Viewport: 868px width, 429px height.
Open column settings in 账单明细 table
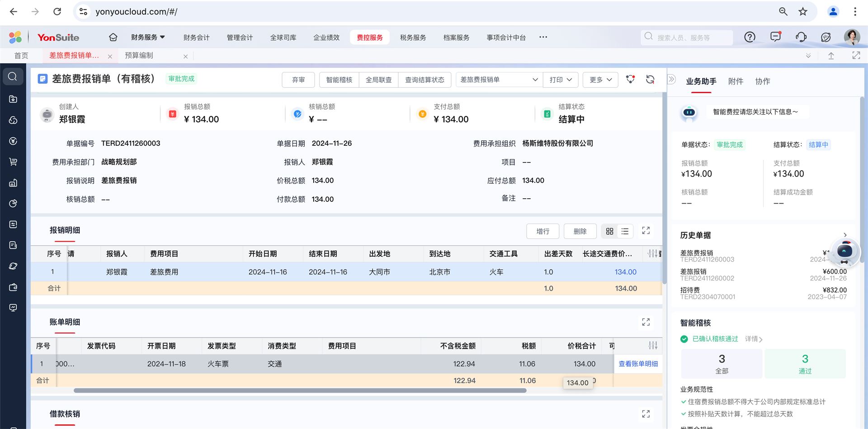(653, 346)
